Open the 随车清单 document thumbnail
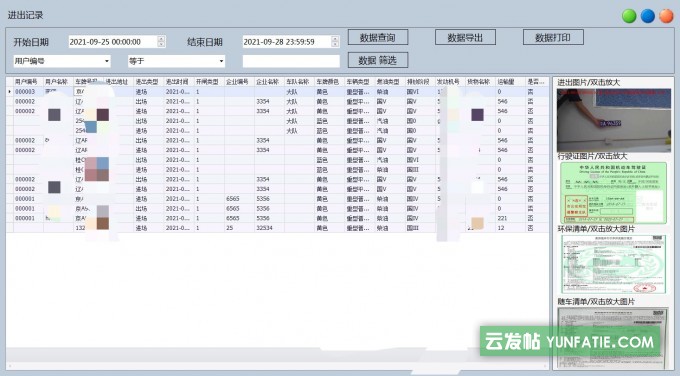This screenshot has height=376, width=680. (x=614, y=338)
